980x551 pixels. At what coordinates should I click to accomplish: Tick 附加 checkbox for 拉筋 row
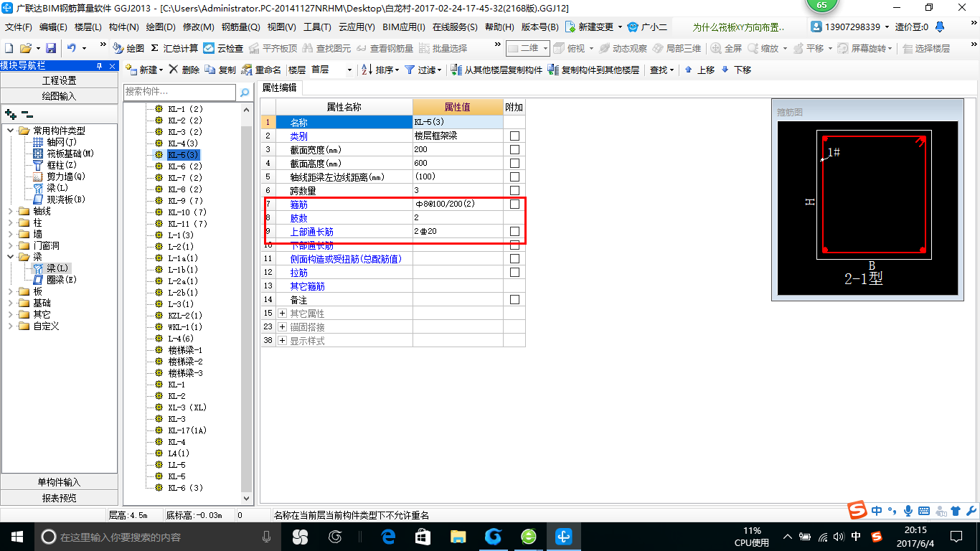514,272
